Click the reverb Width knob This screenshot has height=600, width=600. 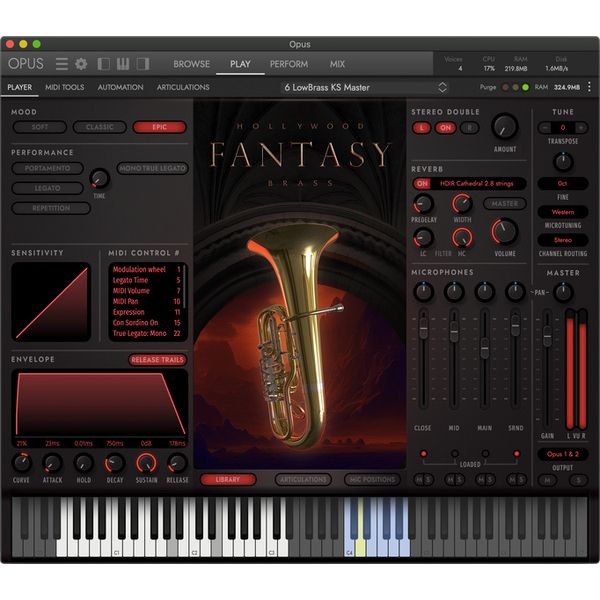coord(462,203)
